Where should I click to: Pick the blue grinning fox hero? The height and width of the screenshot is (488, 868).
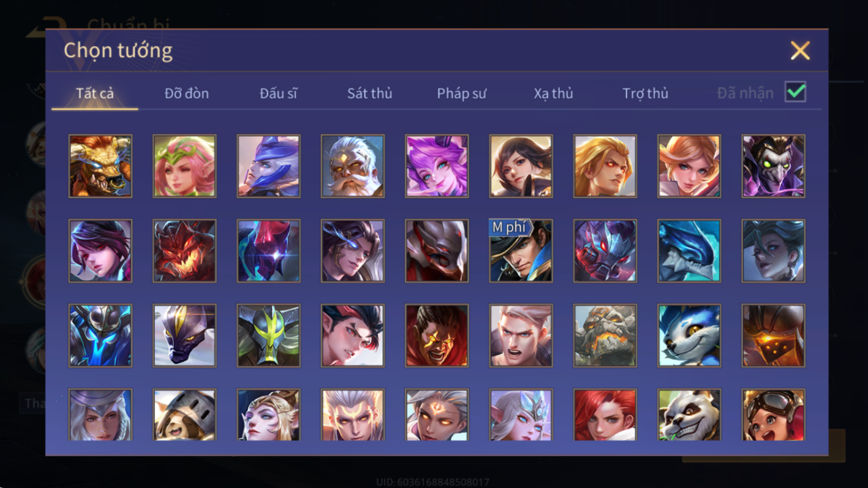pos(689,335)
